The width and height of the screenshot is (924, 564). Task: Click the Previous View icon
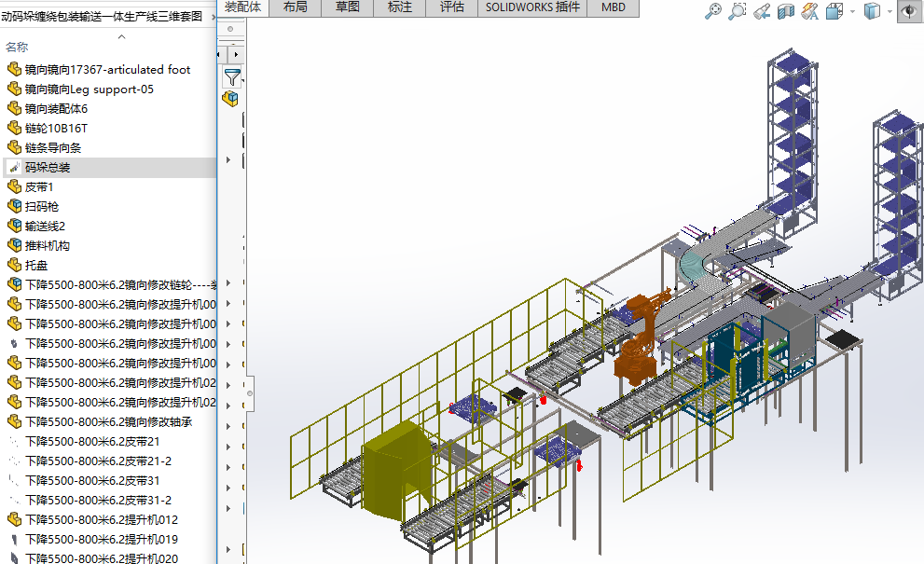[762, 11]
